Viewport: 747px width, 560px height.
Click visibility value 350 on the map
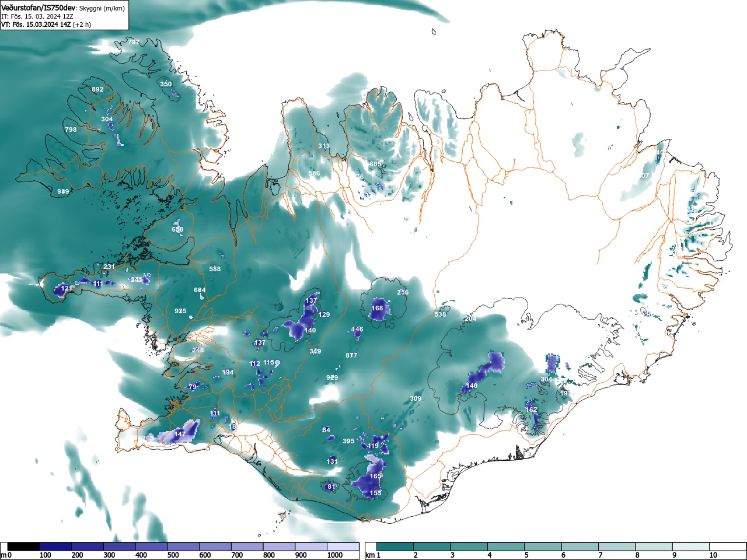click(x=166, y=84)
